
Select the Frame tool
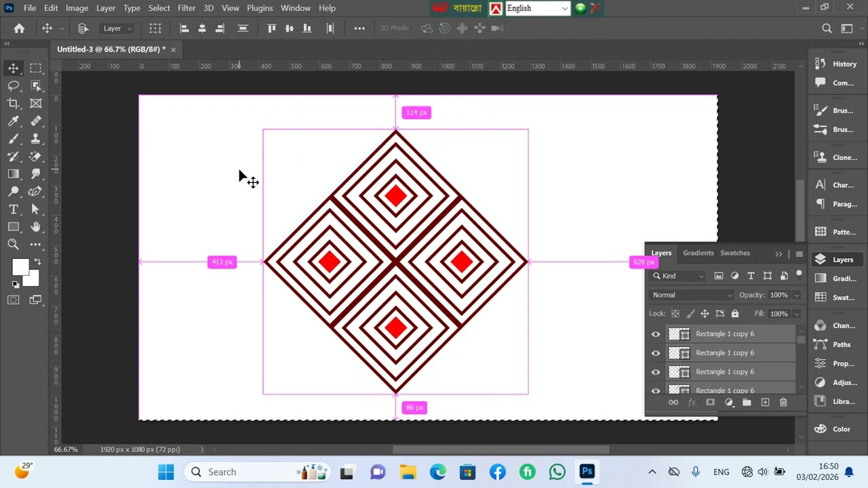pyautogui.click(x=36, y=103)
